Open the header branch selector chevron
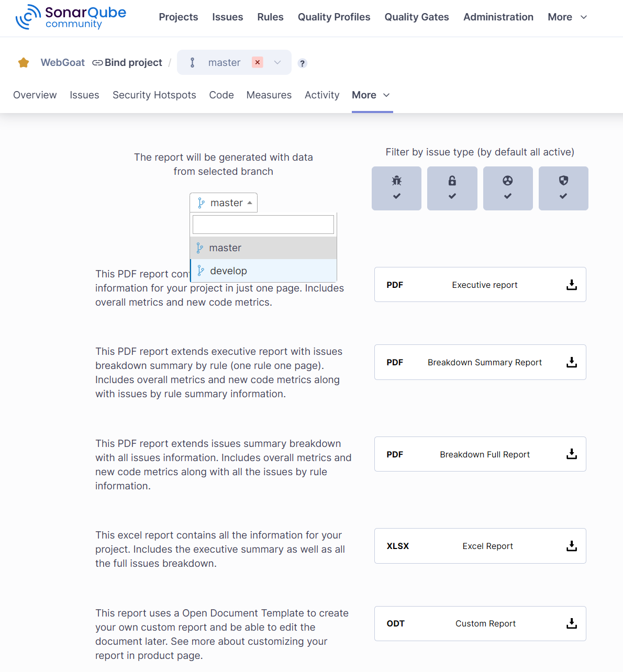 (277, 62)
